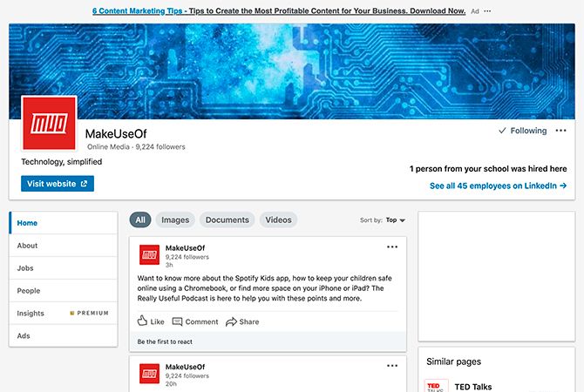Select the All posts filter chip

click(140, 220)
